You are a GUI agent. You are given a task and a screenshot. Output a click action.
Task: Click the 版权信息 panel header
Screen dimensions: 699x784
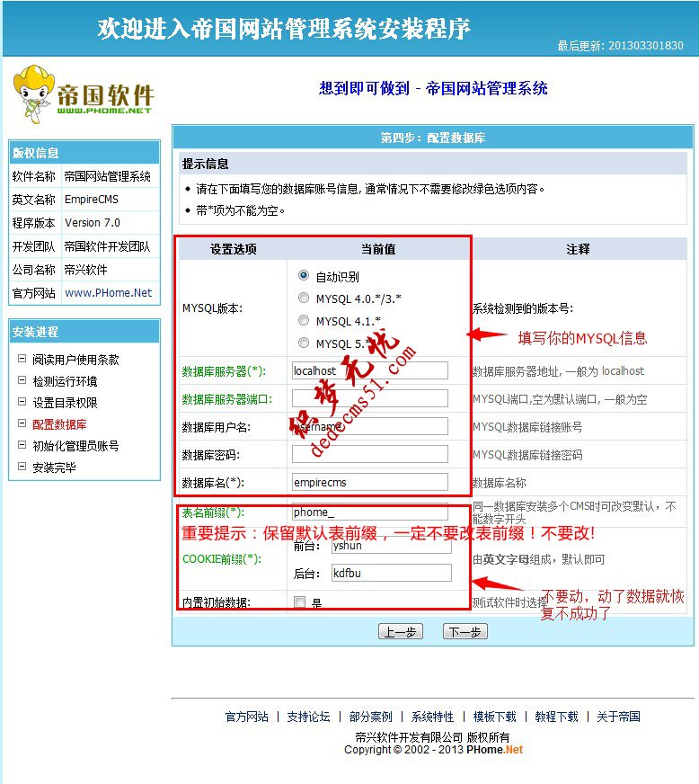pyautogui.click(x=84, y=153)
